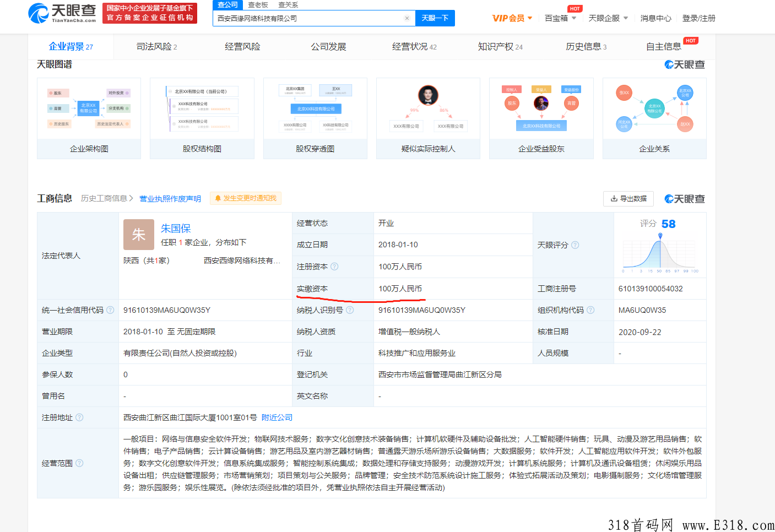Image resolution: width=775 pixels, height=532 pixels.
Task: Open 消息中心
Action: 655,18
